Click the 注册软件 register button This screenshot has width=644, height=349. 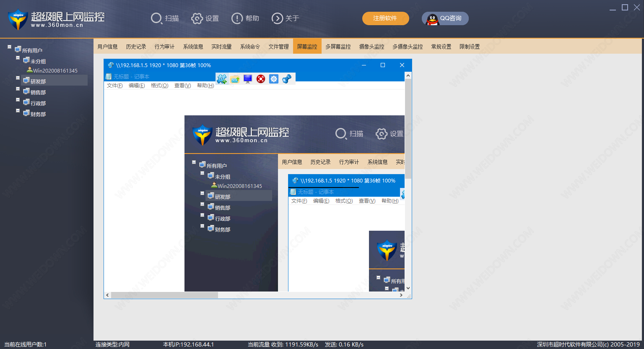coord(385,18)
